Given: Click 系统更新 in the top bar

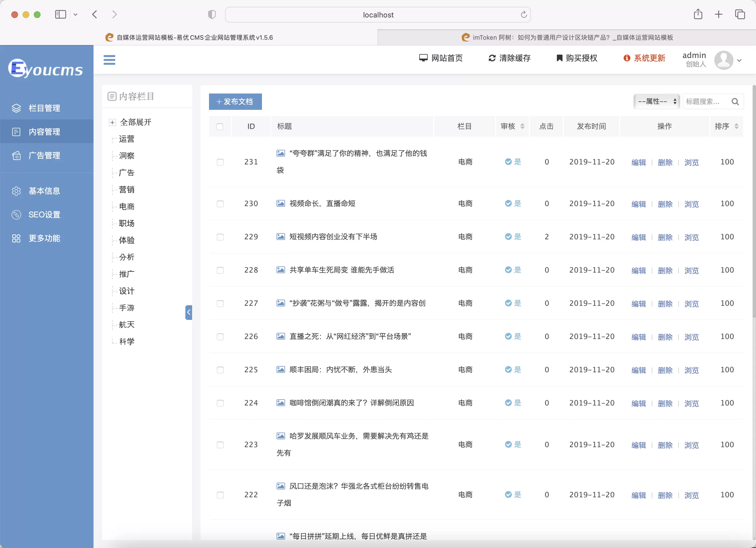Looking at the screenshot, I should pyautogui.click(x=644, y=58).
